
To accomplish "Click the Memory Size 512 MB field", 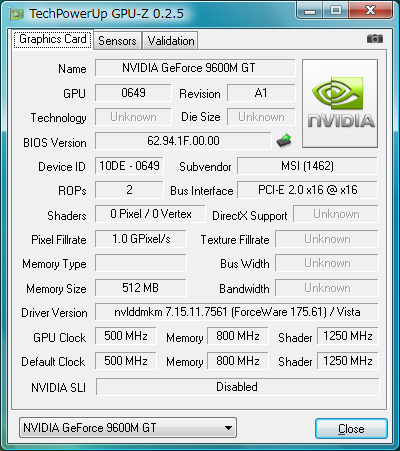I will point(140,288).
